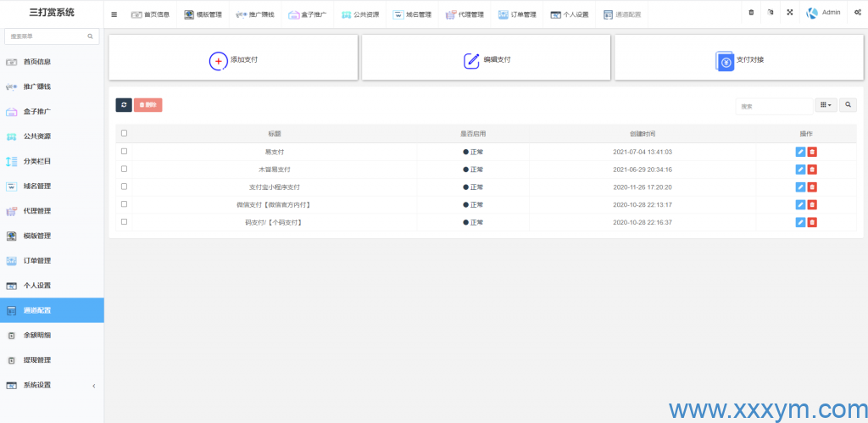Image resolution: width=868 pixels, height=423 pixels.
Task: Click the refresh icon above the table
Action: 124,105
